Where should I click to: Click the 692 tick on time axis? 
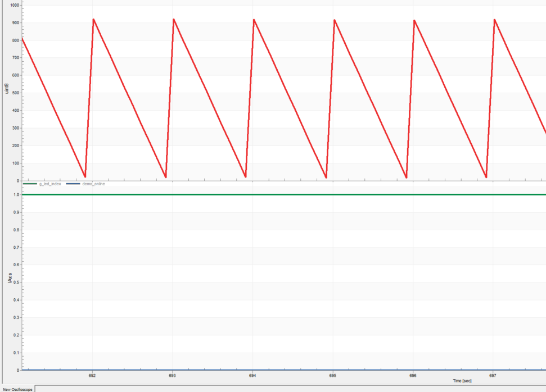point(92,375)
